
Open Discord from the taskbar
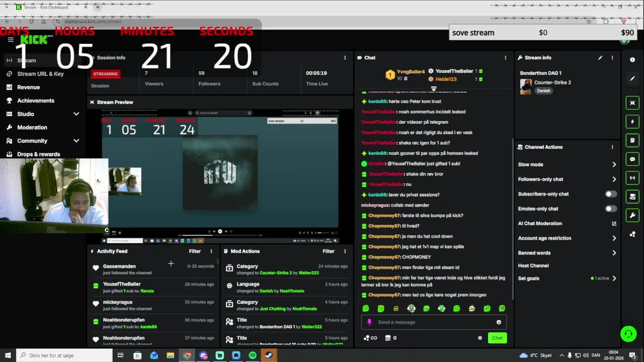click(203, 355)
